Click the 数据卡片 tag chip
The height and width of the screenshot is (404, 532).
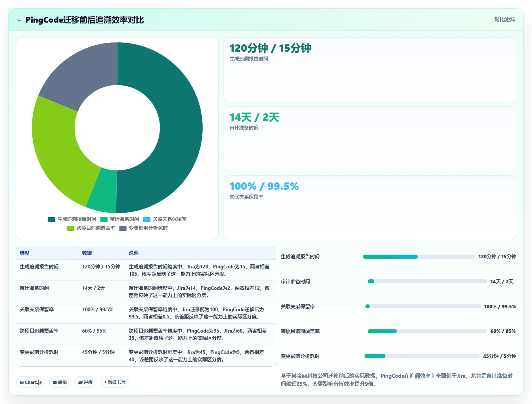[115, 382]
